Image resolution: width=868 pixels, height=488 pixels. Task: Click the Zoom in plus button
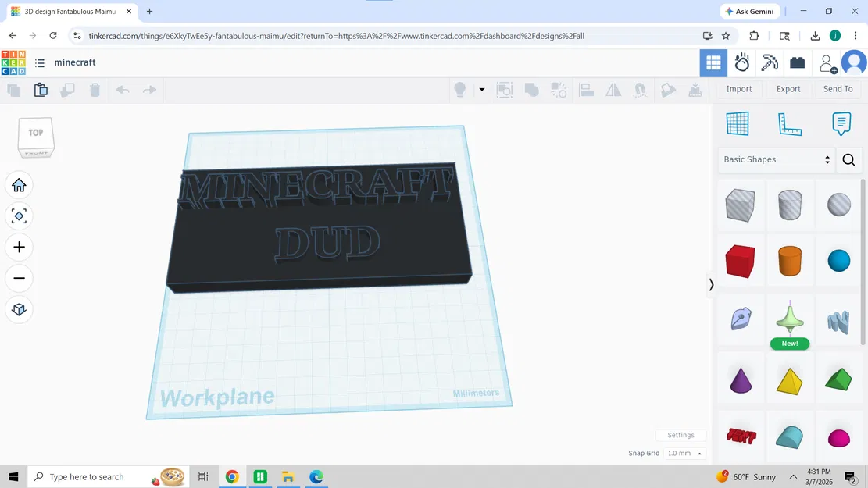click(x=19, y=247)
